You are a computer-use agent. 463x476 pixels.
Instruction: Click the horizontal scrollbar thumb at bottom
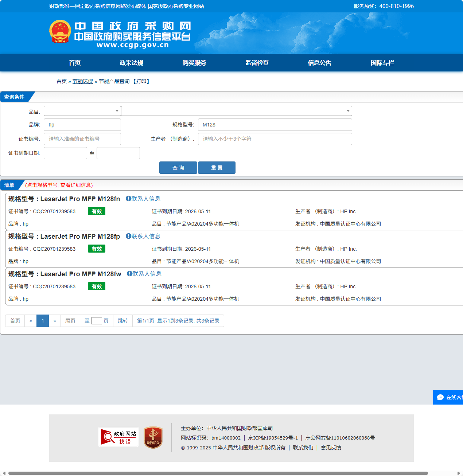[x=218, y=473]
